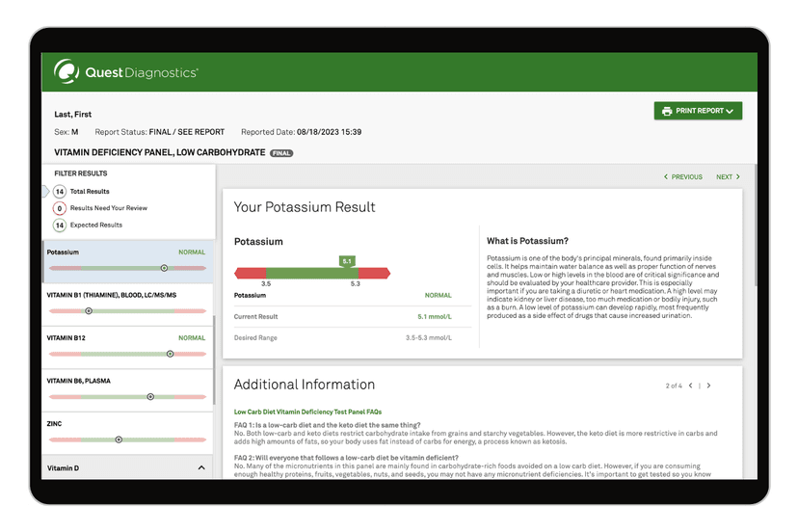Click the patient name 'Last, First'
Image resolution: width=798 pixels, height=532 pixels.
pyautogui.click(x=73, y=115)
